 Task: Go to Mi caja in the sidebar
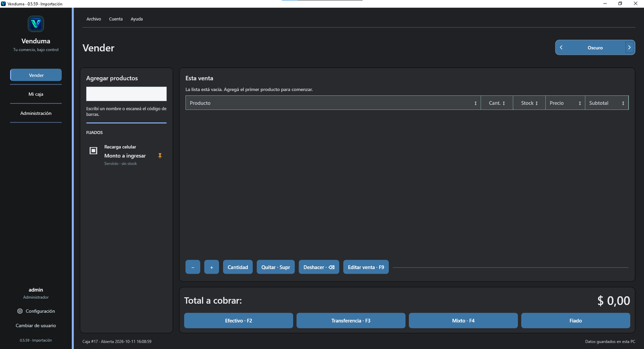click(36, 94)
